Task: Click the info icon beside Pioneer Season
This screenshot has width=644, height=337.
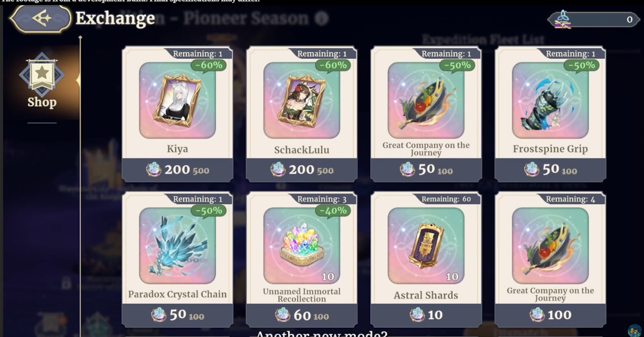Action: pos(321,18)
